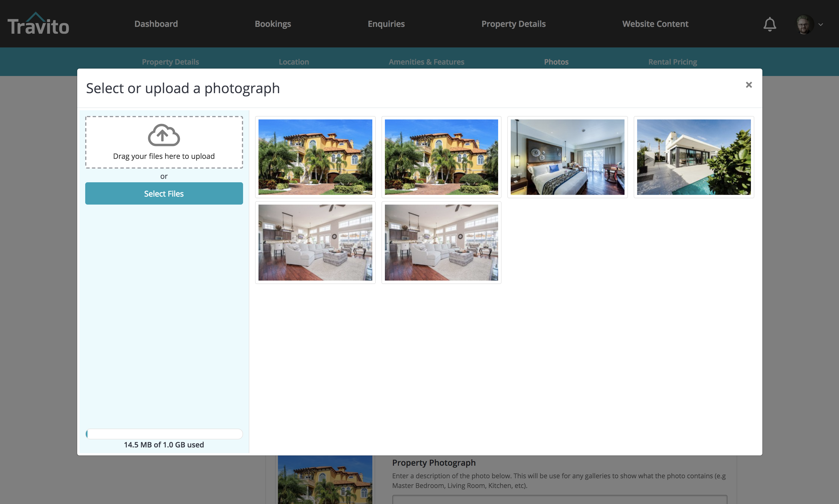Choose the white living room photo
Screen dimensions: 839x504
click(x=315, y=242)
